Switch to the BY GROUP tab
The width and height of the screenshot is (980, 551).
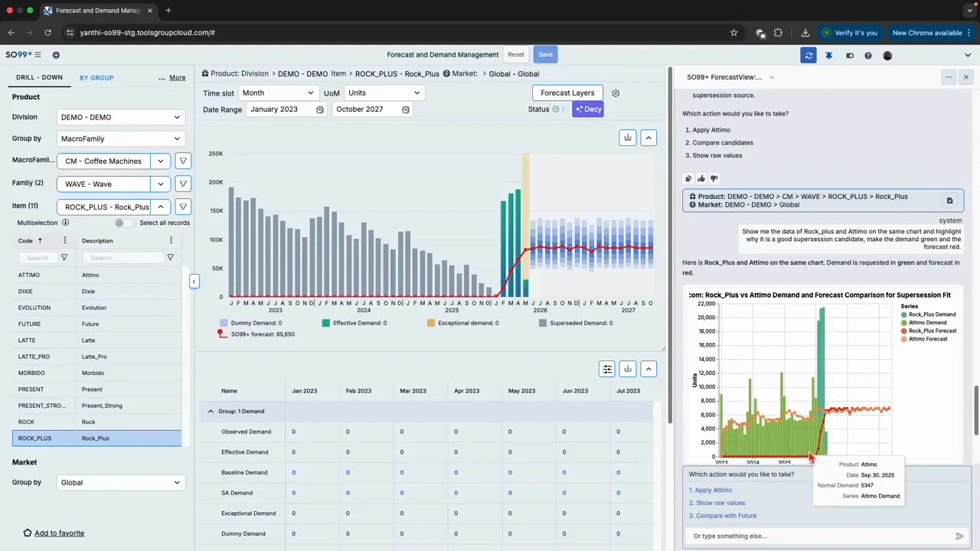pyautogui.click(x=96, y=77)
